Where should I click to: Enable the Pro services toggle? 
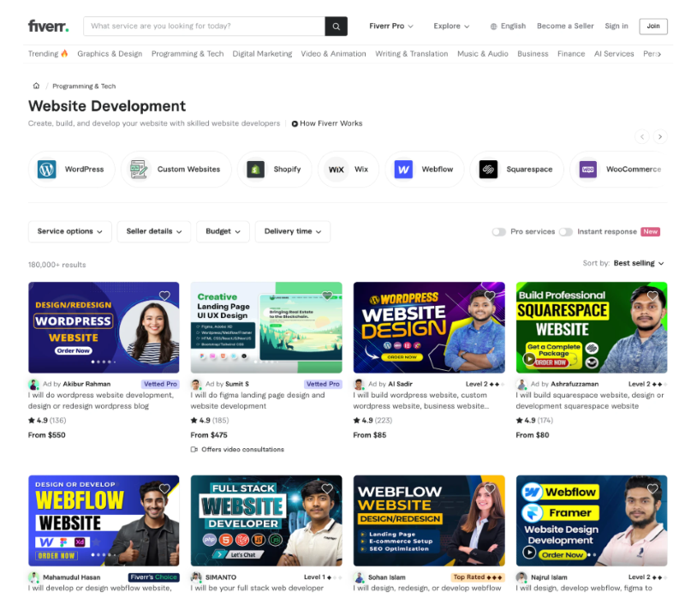point(498,232)
